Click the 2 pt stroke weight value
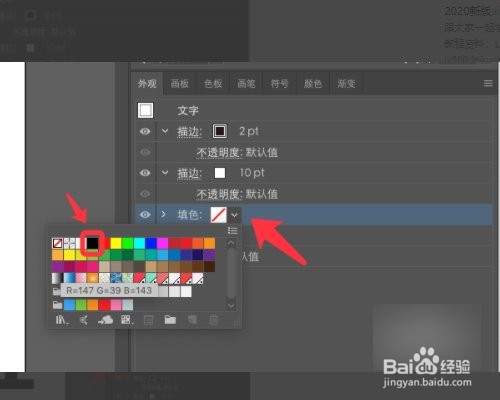Viewport: 500px width, 400px height. pos(249,131)
